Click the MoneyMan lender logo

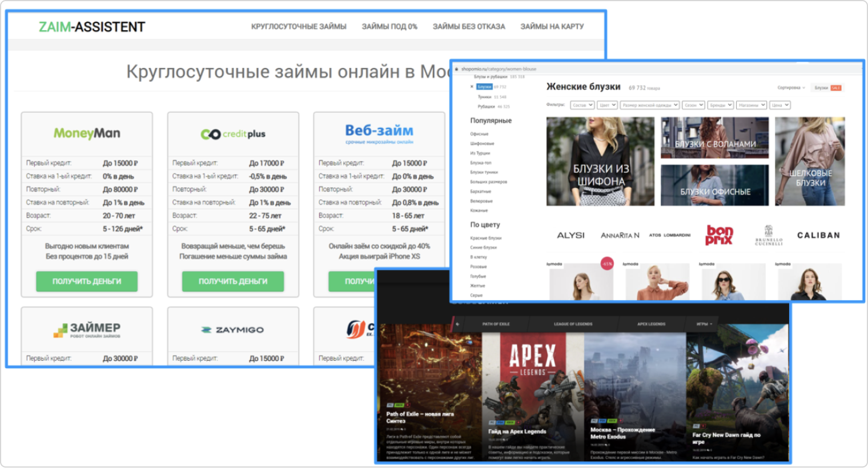(x=87, y=133)
